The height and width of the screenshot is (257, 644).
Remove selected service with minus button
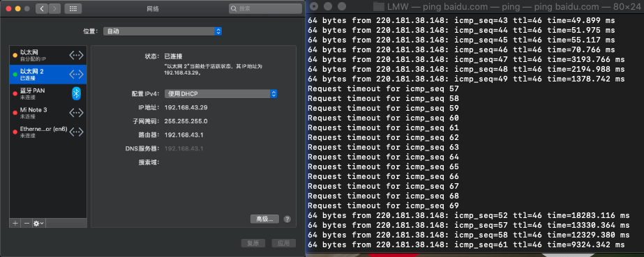click(27, 223)
